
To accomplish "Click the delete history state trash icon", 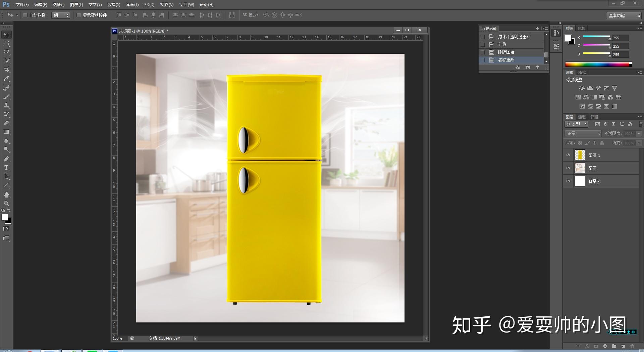I will click(x=537, y=68).
